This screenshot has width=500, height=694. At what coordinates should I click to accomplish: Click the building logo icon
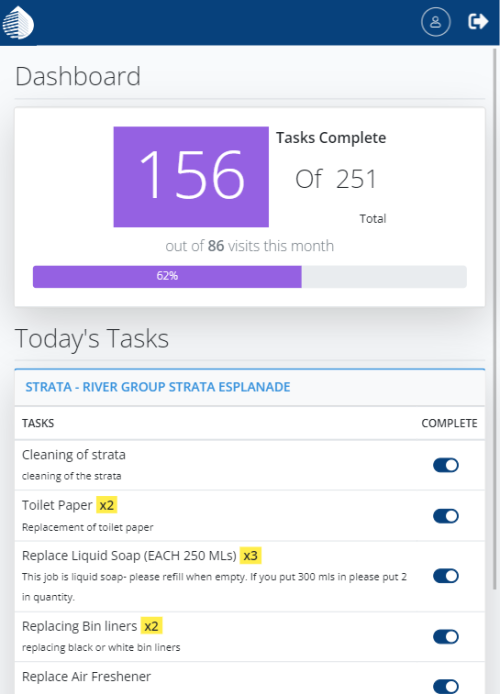coord(18,23)
